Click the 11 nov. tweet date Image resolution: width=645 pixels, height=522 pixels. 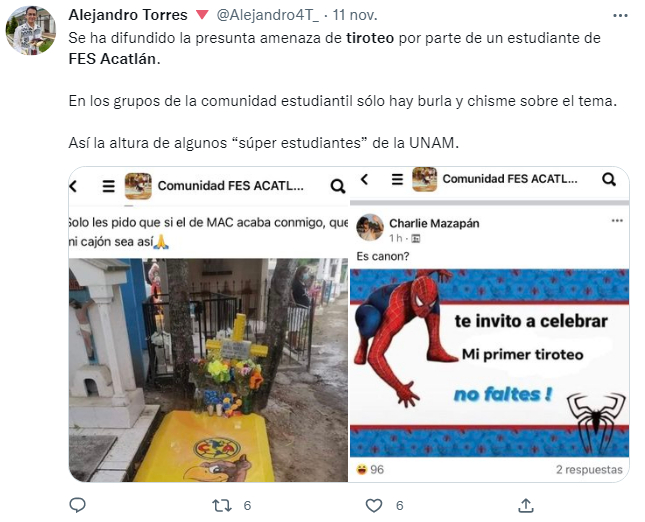[355, 15]
